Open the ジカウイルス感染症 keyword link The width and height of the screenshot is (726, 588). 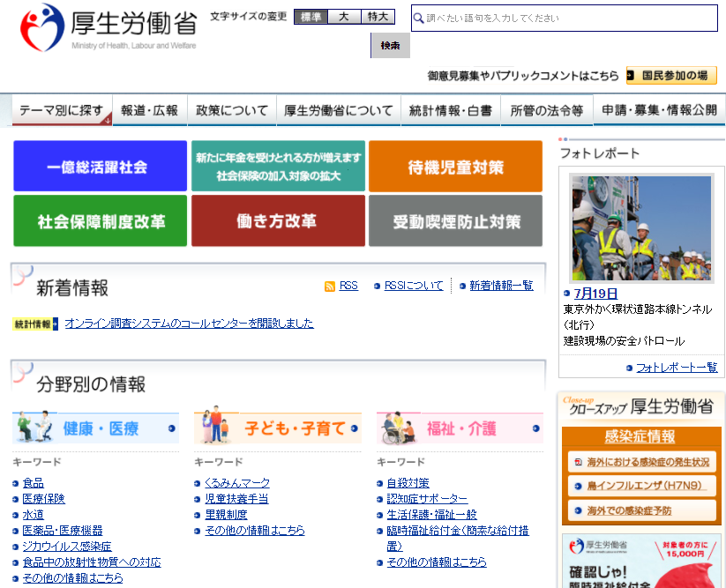click(x=67, y=547)
